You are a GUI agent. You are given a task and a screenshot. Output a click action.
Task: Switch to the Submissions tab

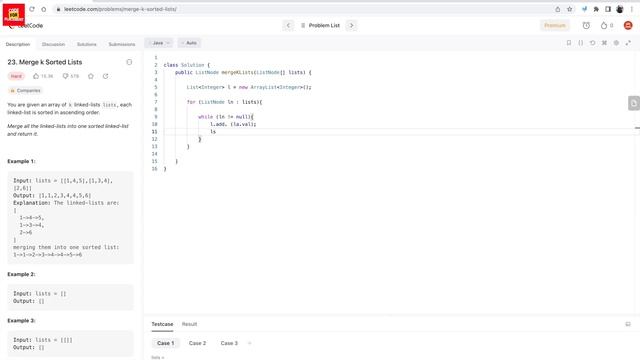(122, 44)
